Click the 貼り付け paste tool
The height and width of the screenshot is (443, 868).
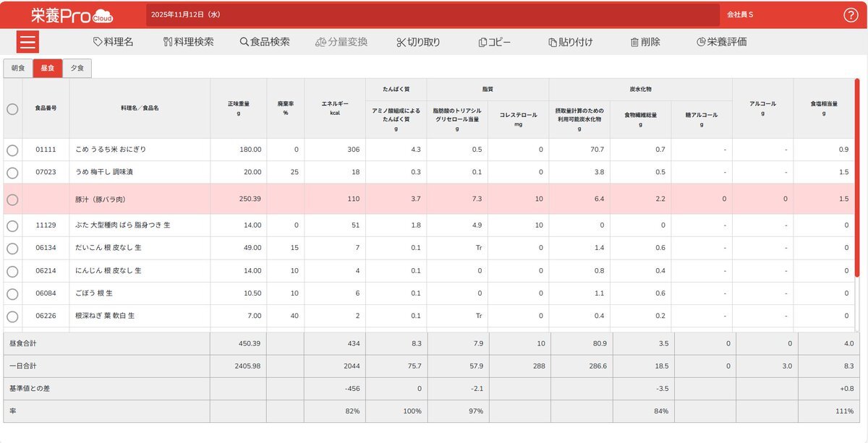coord(571,42)
